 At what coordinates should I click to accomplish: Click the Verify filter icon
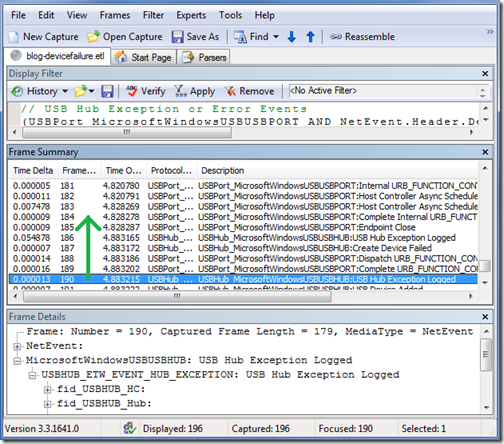(132, 91)
